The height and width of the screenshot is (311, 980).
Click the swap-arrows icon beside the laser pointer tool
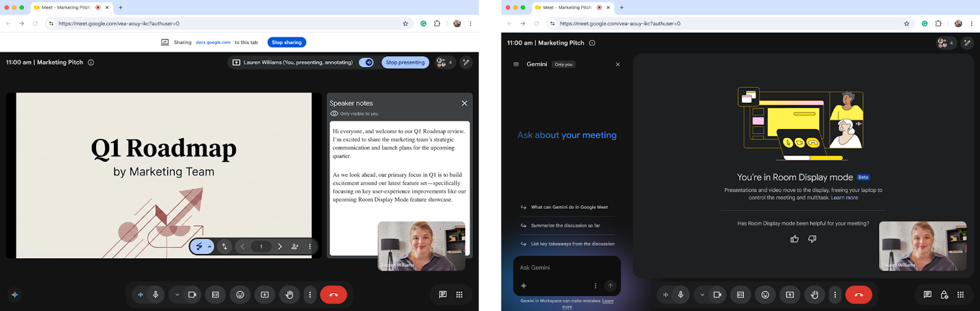click(x=224, y=247)
